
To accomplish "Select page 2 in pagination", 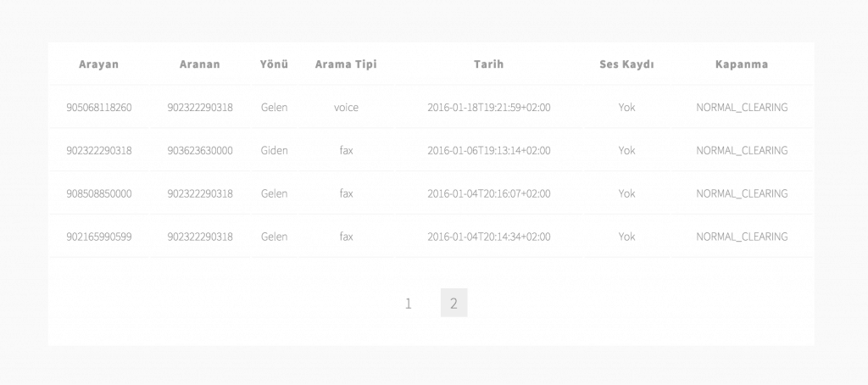I will 454,303.
